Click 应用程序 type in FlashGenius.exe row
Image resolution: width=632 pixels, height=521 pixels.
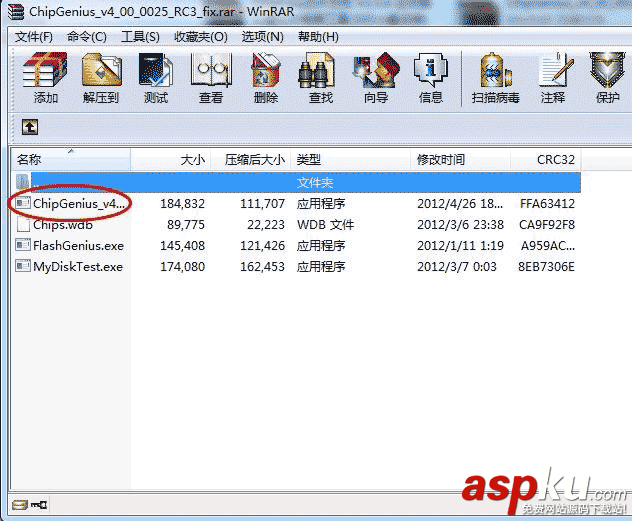[321, 245]
